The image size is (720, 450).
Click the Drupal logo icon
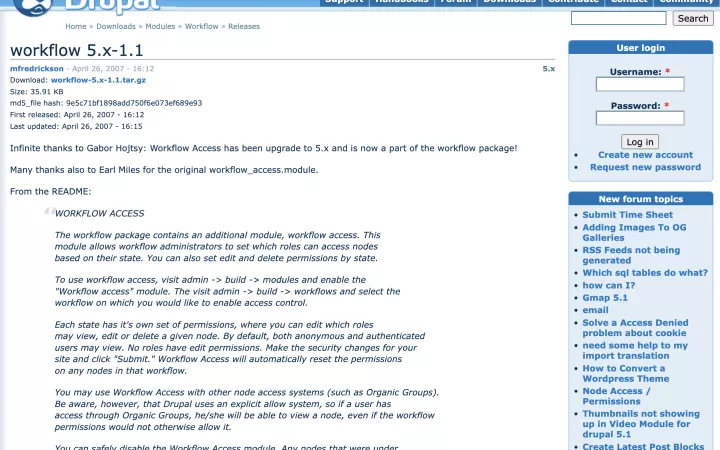[x=32, y=6]
